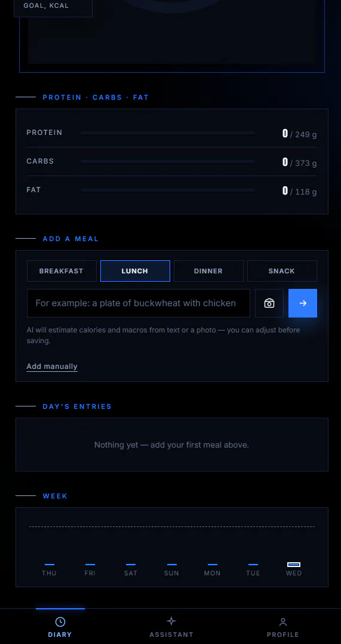Switch to the Profile tab label
This screenshot has height=644, width=341.
click(x=282, y=634)
